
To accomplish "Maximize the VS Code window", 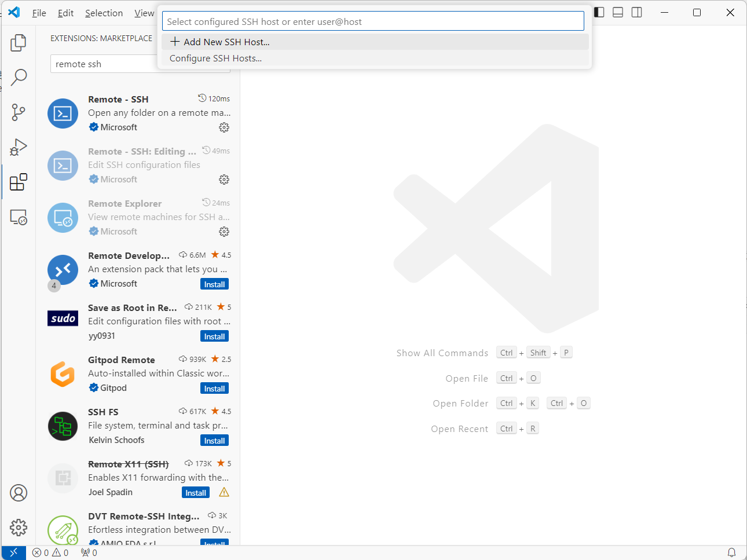I will 697,12.
